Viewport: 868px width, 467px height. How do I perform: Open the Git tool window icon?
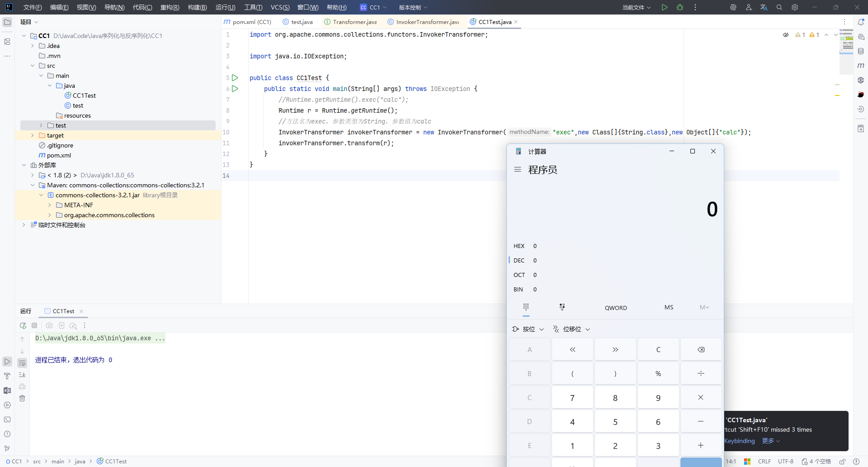point(7,448)
